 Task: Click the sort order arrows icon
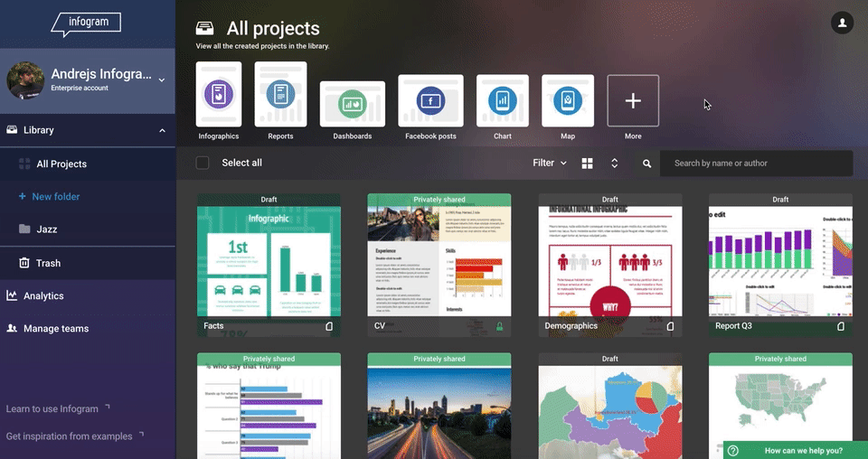(x=615, y=164)
